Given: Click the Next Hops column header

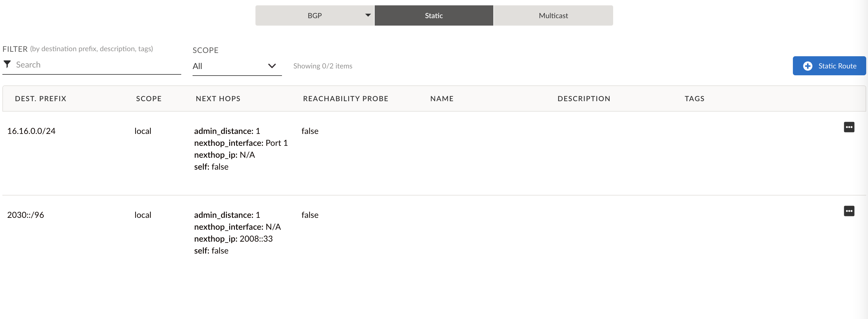Looking at the screenshot, I should pyautogui.click(x=218, y=98).
